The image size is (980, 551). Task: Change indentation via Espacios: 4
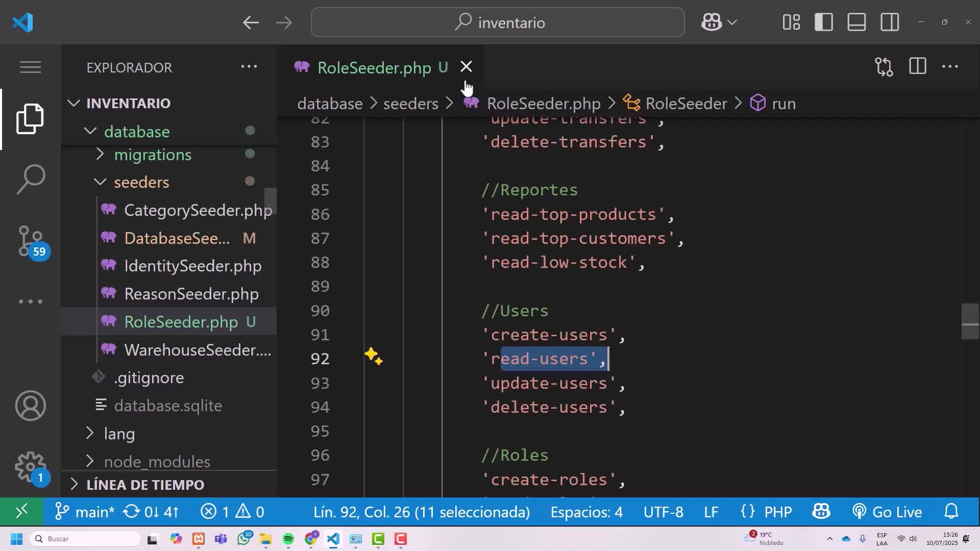click(x=586, y=511)
